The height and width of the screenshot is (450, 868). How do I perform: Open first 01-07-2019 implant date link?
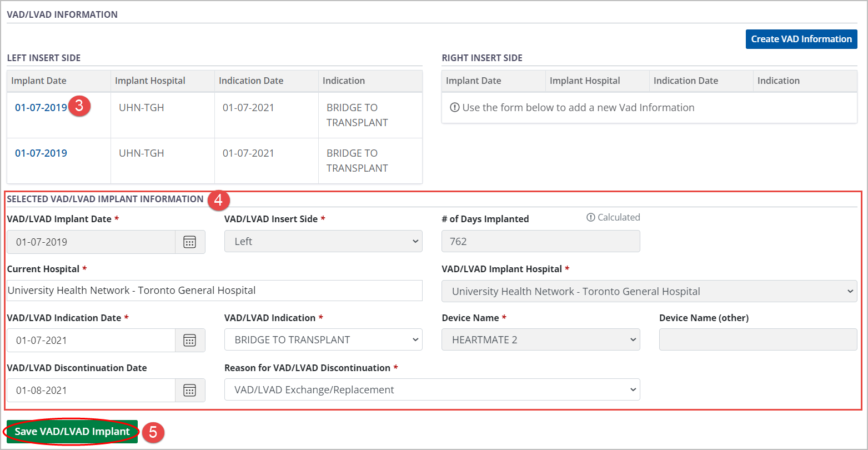pyautogui.click(x=41, y=108)
